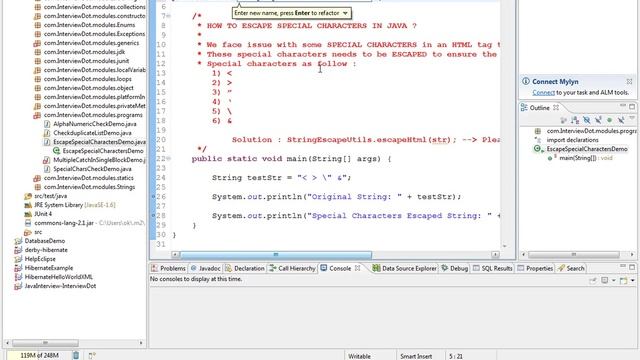Click the DatabaseDemo project icon

click(x=18, y=241)
